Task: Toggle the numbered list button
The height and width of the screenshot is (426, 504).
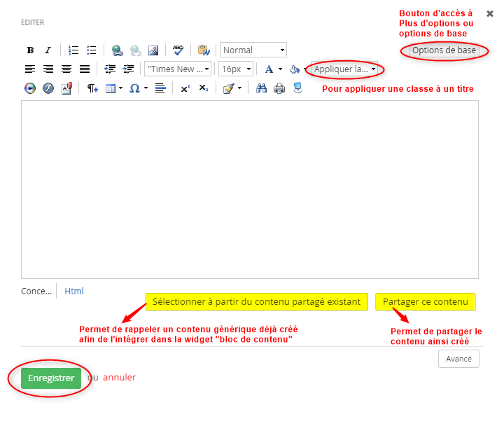Action: 73,50
